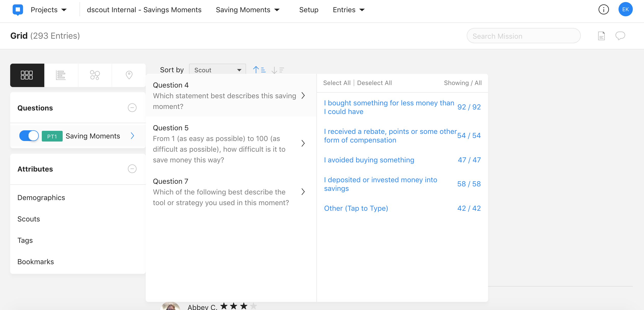Open the Saving Moments dropdown menu
The height and width of the screenshot is (310, 644).
248,10
